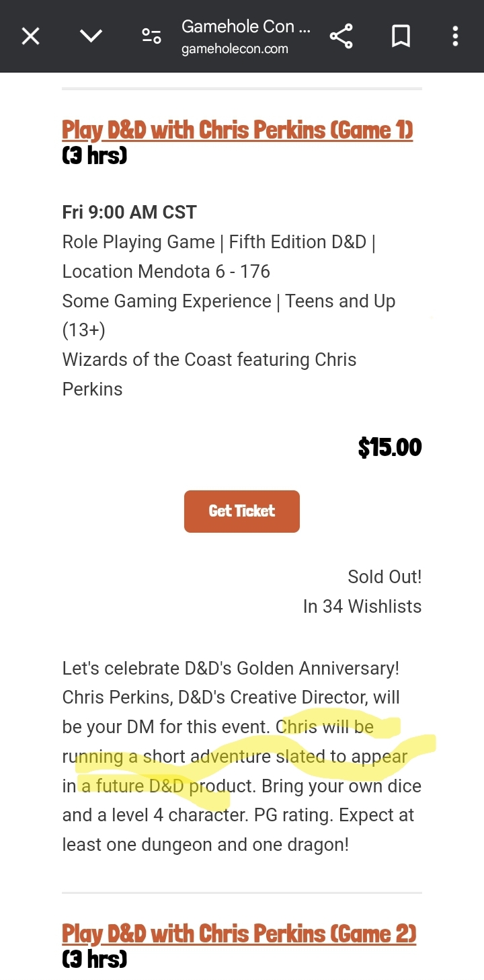
Task: Bookmark this page with the bookmark icon
Action: pyautogui.click(x=401, y=36)
